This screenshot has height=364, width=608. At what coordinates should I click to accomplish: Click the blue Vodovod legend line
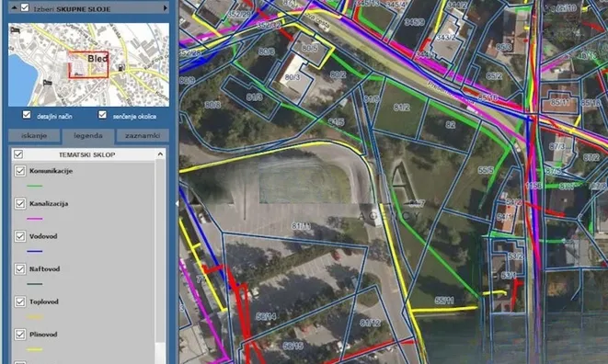pos(35,251)
